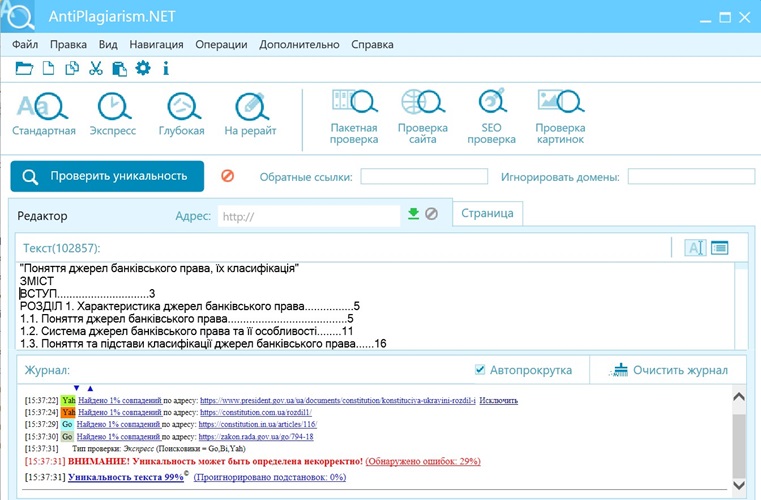761x500 pixels.
Task: Click the Адрес http:// input field
Action: pyautogui.click(x=309, y=216)
